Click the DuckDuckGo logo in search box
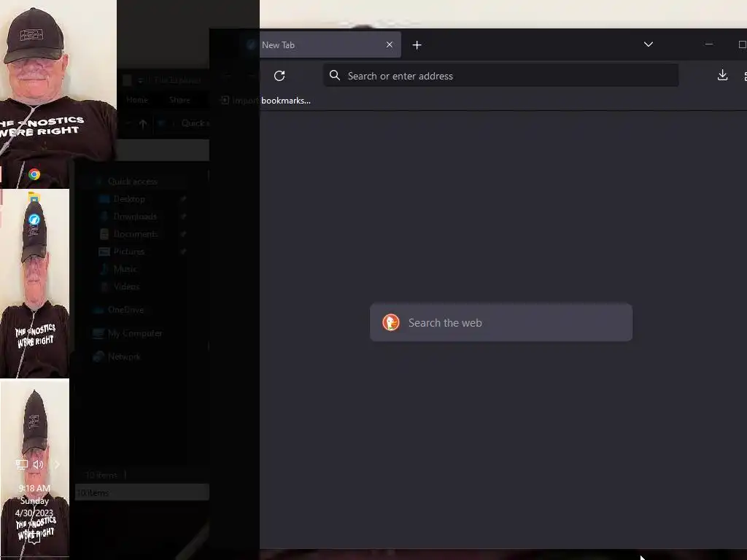 coord(391,322)
